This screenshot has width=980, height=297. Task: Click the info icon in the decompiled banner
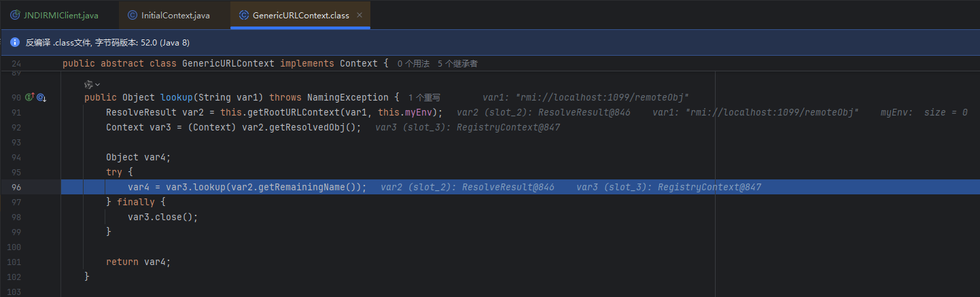point(14,42)
